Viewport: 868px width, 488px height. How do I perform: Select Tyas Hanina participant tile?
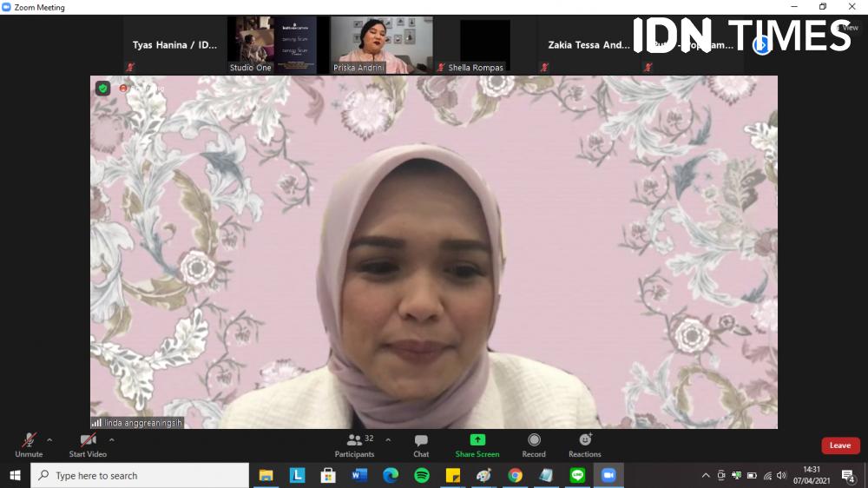[175, 45]
